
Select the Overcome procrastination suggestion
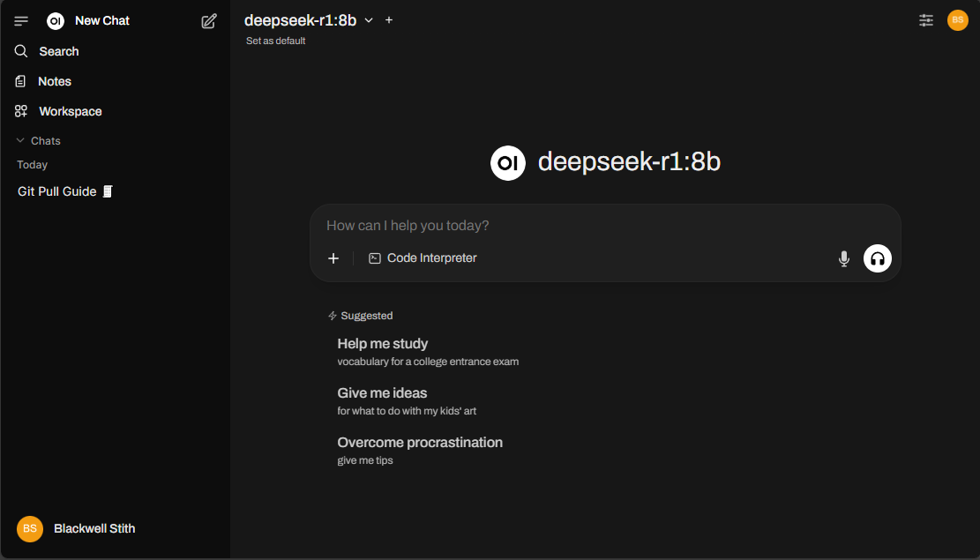420,451
